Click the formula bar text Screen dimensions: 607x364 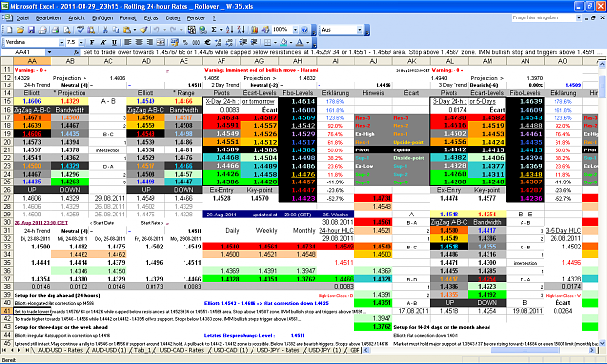[342, 51]
